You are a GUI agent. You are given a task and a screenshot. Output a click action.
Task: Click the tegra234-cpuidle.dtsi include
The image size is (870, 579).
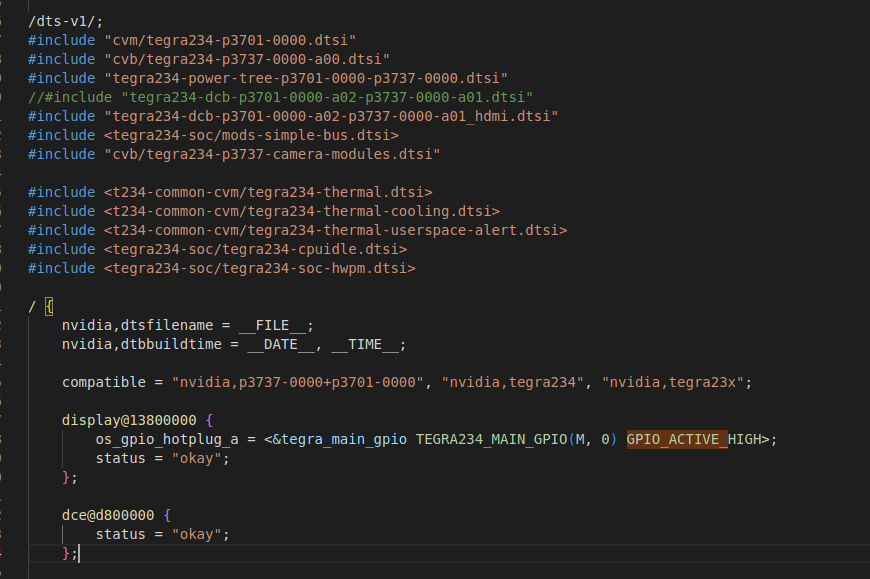(x=256, y=249)
